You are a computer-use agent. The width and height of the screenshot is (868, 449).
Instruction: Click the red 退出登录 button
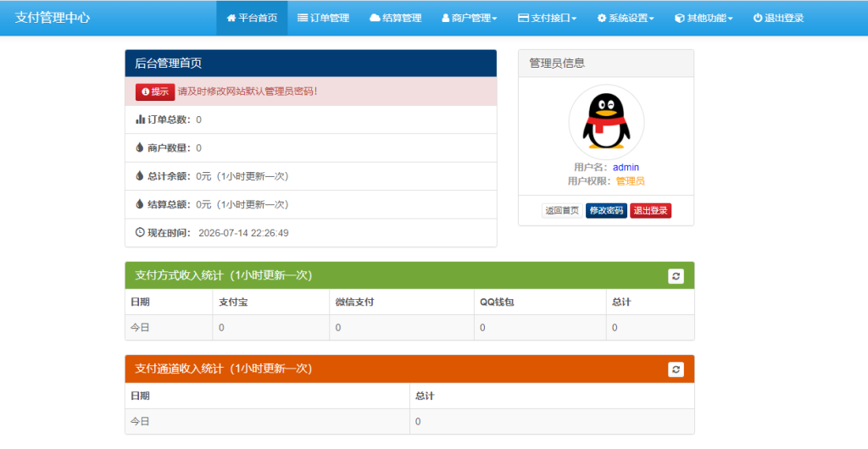[650, 211]
